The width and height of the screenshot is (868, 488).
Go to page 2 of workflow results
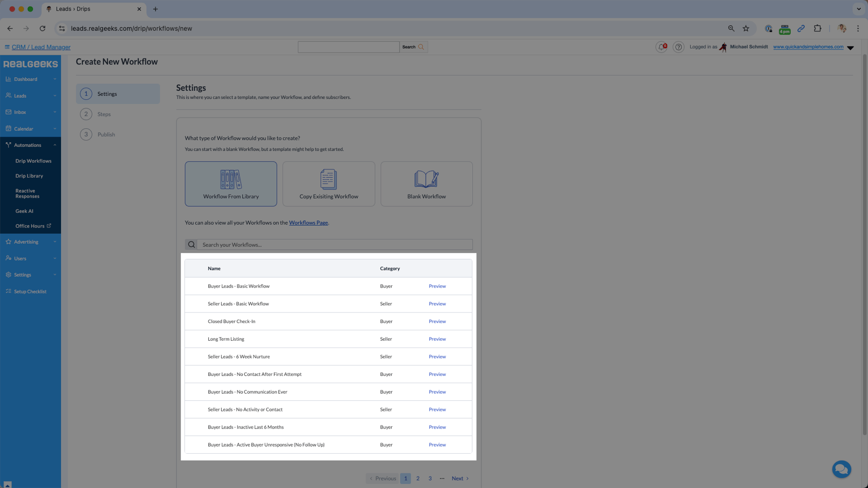click(x=417, y=478)
